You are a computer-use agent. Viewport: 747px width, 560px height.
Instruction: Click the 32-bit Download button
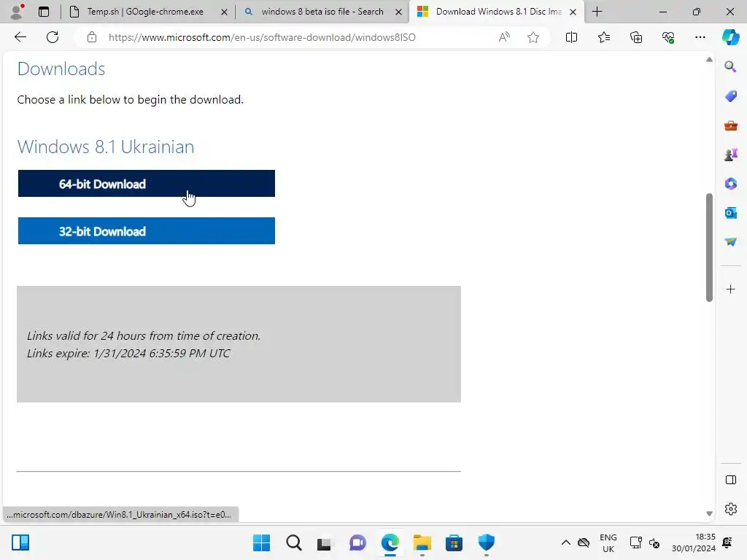click(x=146, y=231)
